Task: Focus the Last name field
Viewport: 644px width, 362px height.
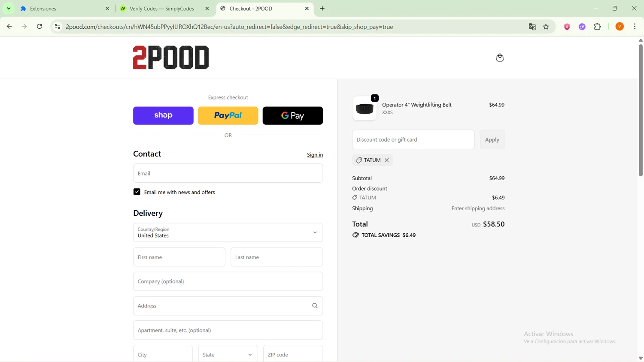Action: pyautogui.click(x=277, y=257)
